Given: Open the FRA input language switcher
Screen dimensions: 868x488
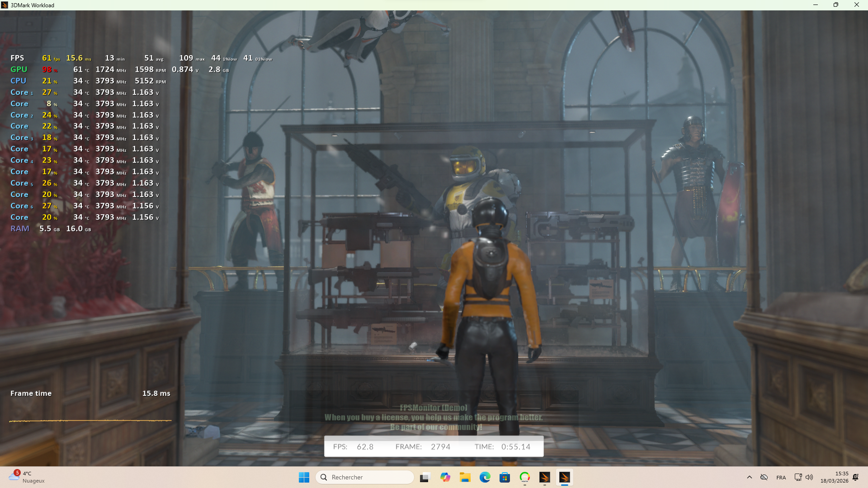Looking at the screenshot, I should click(x=781, y=477).
